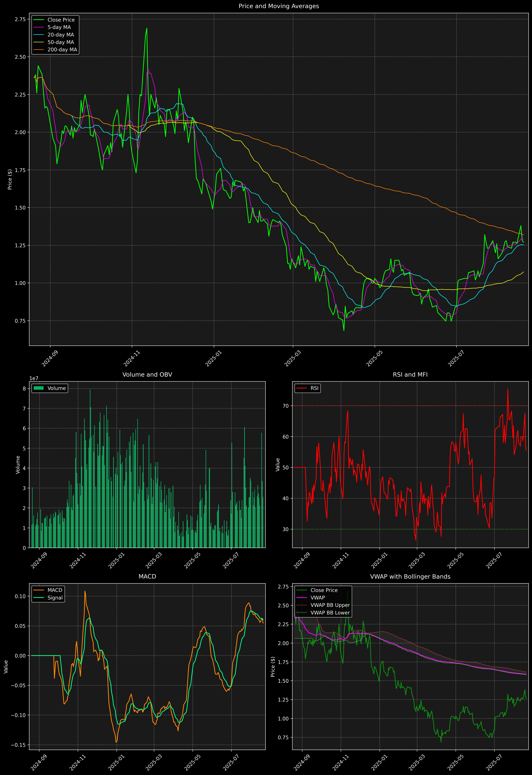This screenshot has width=532, height=775.
Task: Click the Price ($) axis label of main chart
Action: click(10, 179)
